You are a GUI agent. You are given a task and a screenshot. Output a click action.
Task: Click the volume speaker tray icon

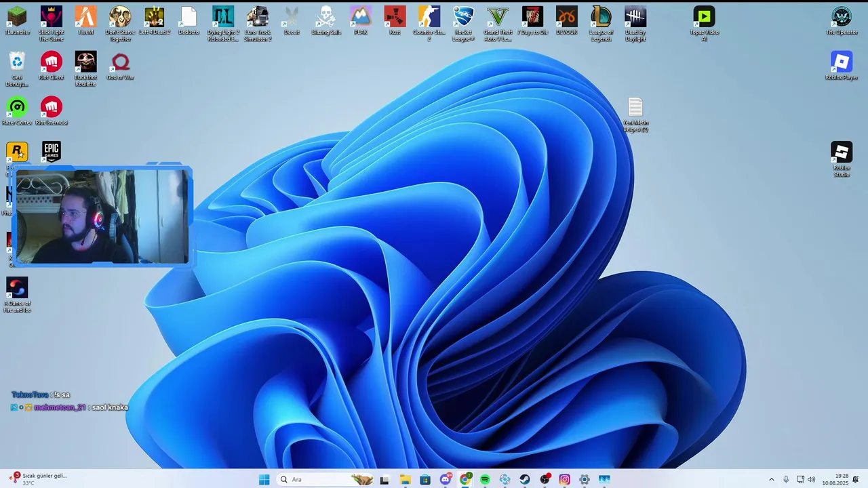pos(812,479)
